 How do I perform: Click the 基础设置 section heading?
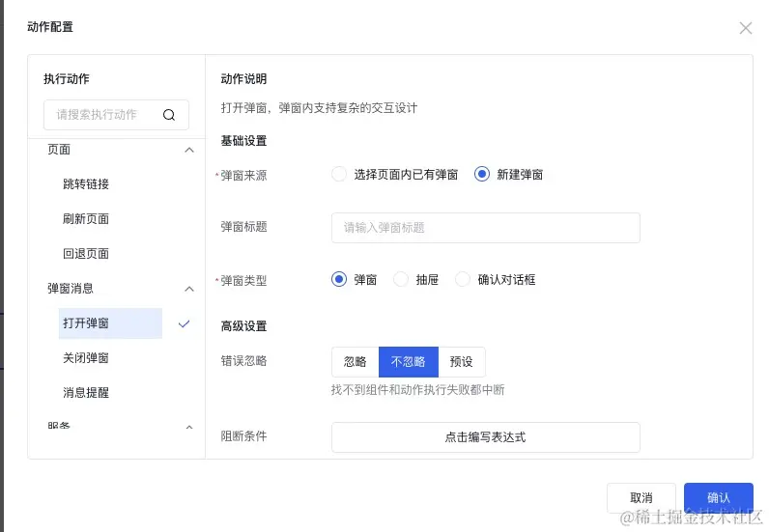pos(243,141)
